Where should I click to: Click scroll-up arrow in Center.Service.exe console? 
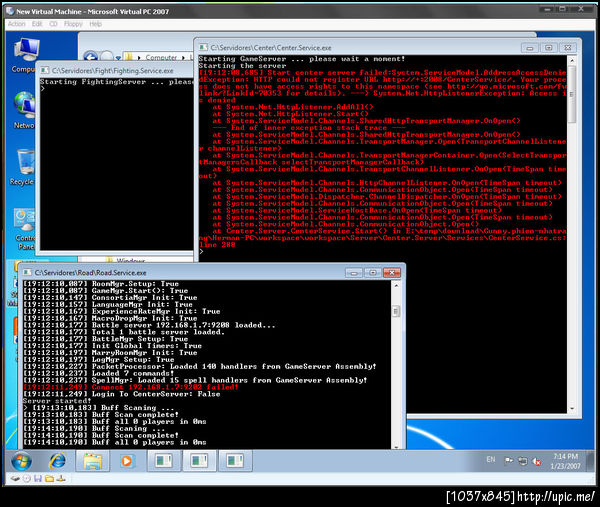[572, 60]
